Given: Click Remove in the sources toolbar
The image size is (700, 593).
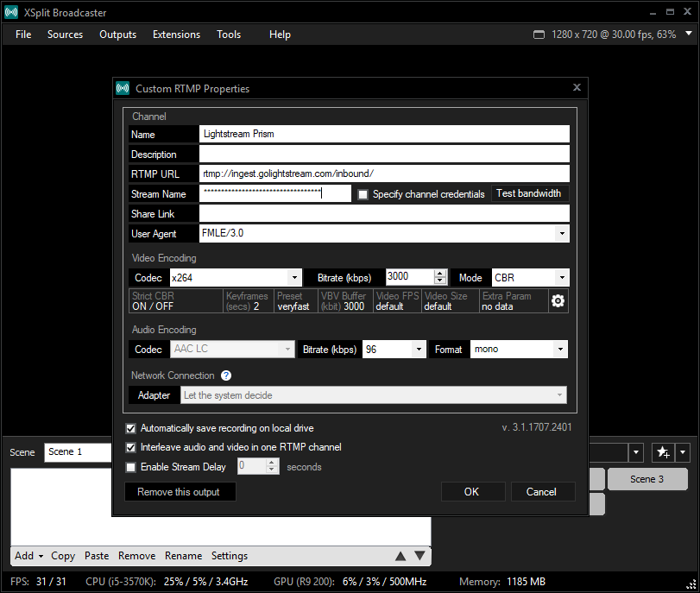Looking at the screenshot, I should tap(137, 556).
